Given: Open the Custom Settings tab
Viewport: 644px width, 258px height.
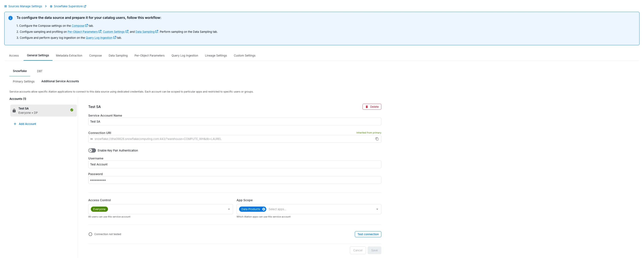Looking at the screenshot, I should coord(244,55).
